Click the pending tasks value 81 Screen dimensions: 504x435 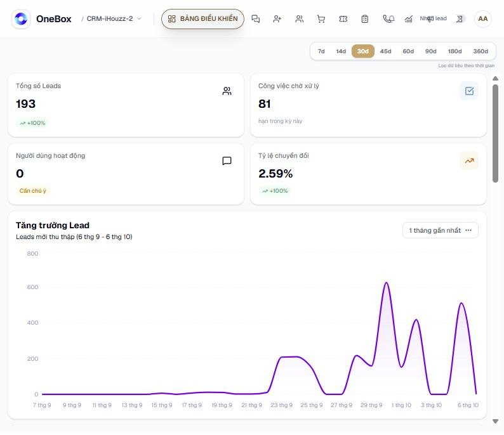tap(265, 104)
